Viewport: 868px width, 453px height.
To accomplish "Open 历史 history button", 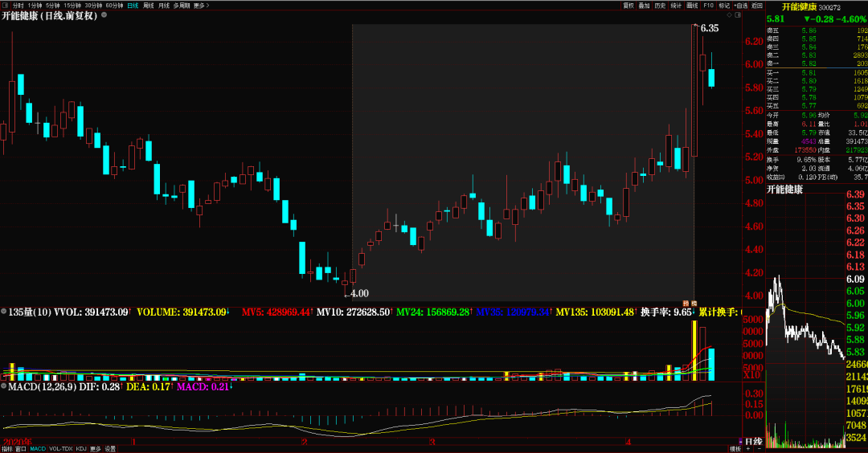I will [660, 6].
